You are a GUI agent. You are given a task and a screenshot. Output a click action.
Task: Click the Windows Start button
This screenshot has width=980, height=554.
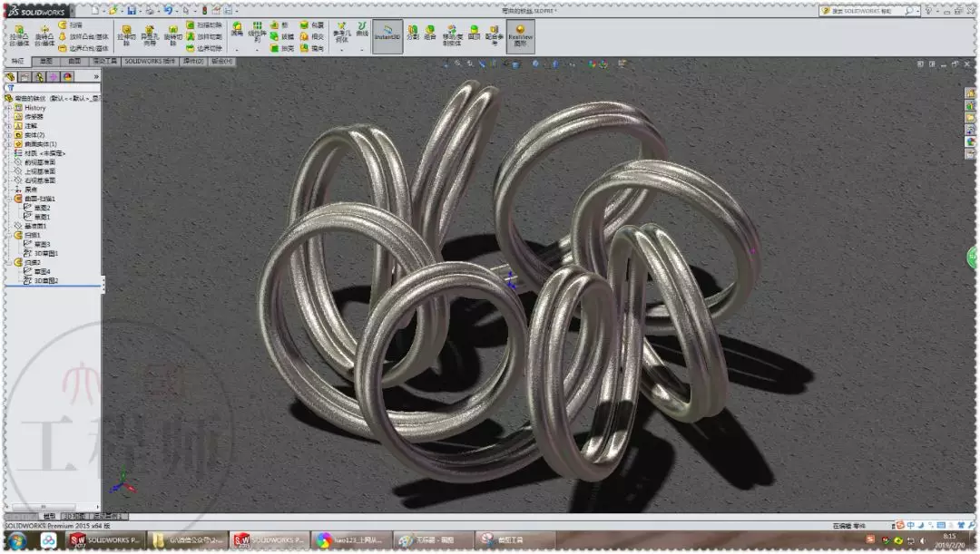pos(17,540)
